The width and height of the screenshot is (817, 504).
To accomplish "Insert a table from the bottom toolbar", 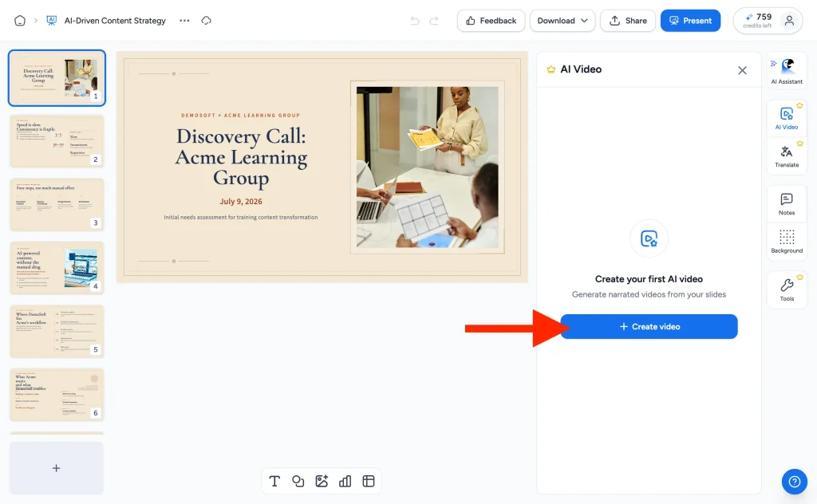I will point(369,481).
